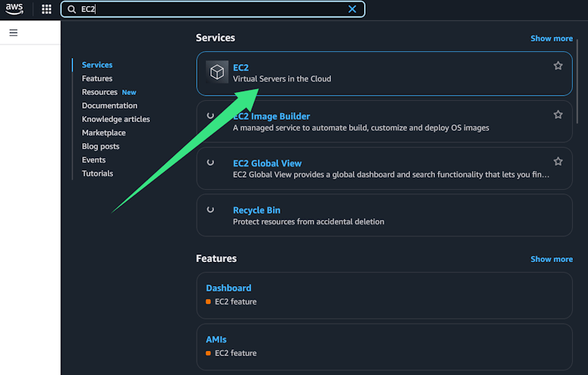
Task: Click the results panel vertical scrollbar
Action: pos(577,83)
